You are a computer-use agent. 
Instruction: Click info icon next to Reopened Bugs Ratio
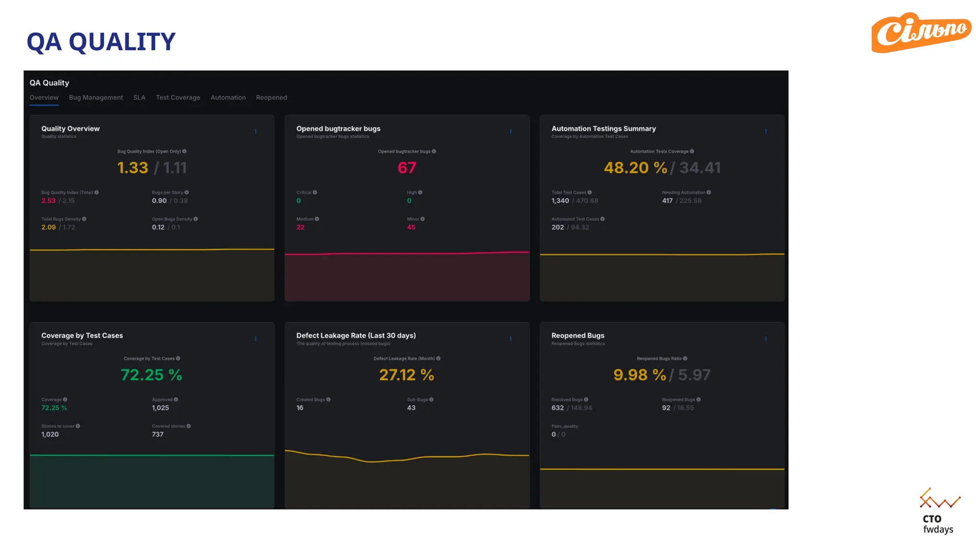tap(685, 359)
